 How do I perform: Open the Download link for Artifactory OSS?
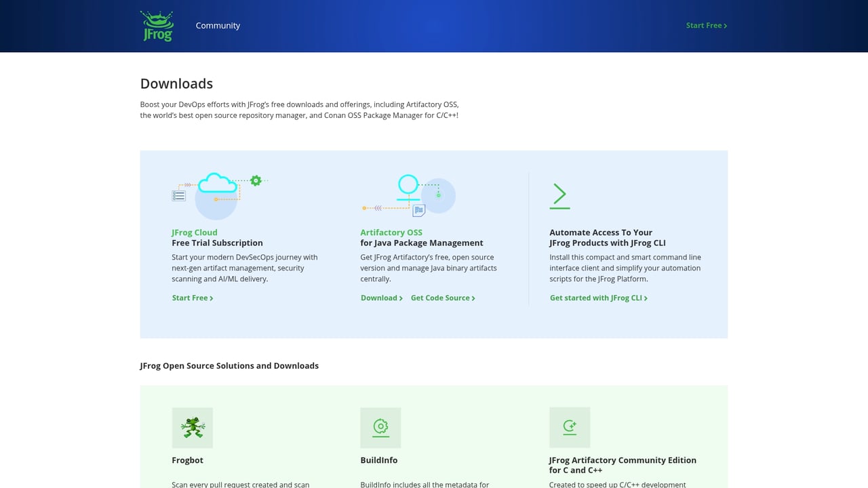tap(378, 298)
